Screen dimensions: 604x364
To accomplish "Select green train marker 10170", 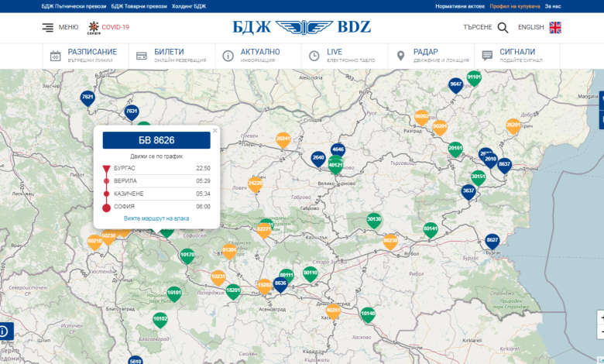I will pos(187,256).
